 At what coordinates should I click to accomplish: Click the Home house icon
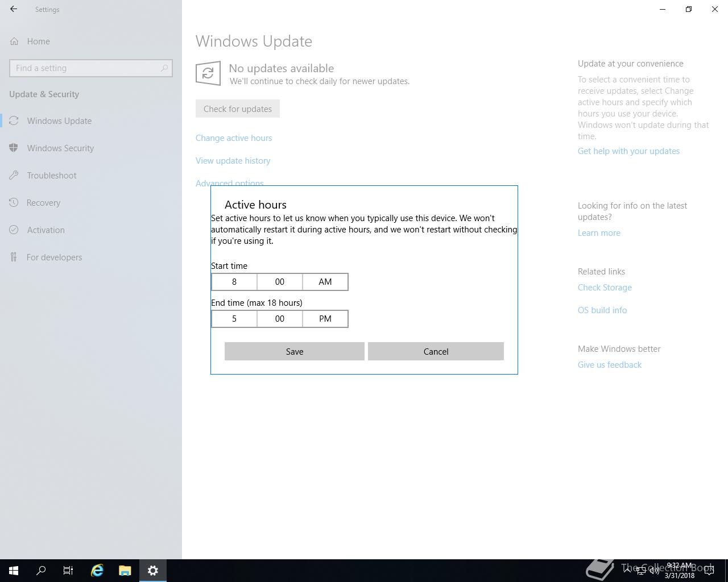point(14,41)
